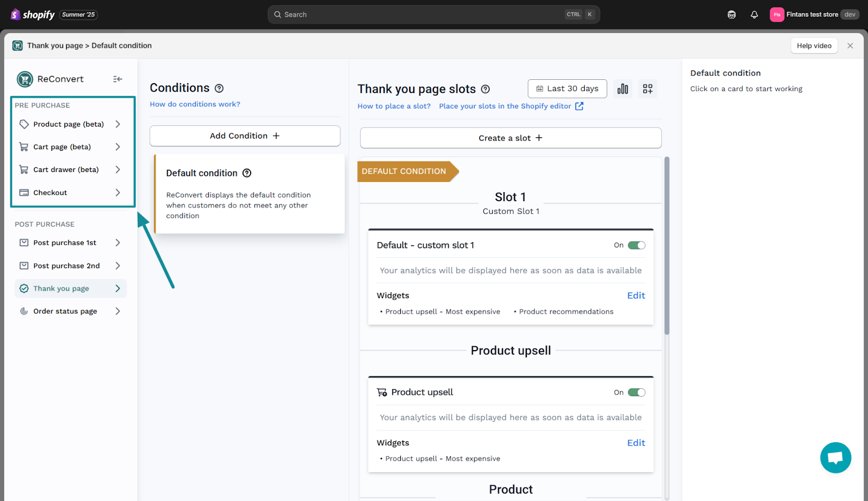Expand the Thank you page chevron
The height and width of the screenshot is (501, 868).
click(x=118, y=289)
